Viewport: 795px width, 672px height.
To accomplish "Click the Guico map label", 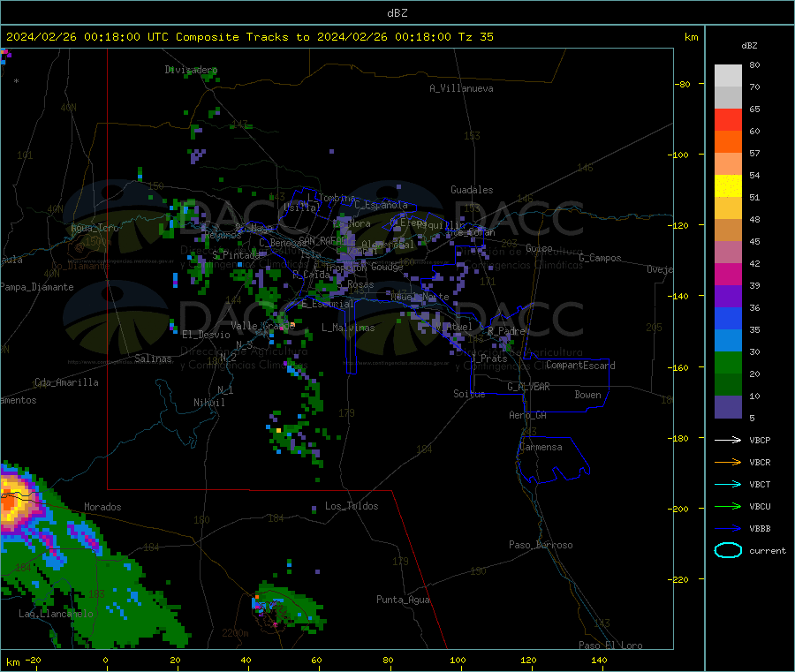I will click(539, 248).
